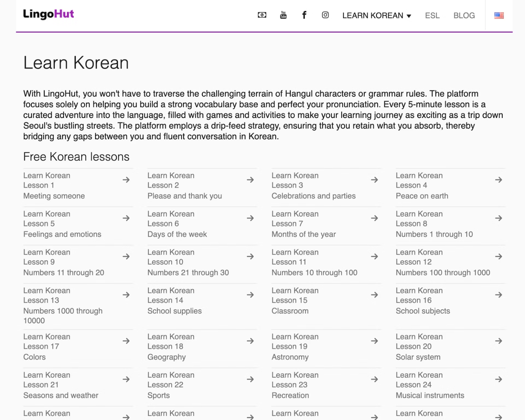Expand the LEARN KOREAN dropdown menu
The height and width of the screenshot is (420, 525).
point(377,16)
